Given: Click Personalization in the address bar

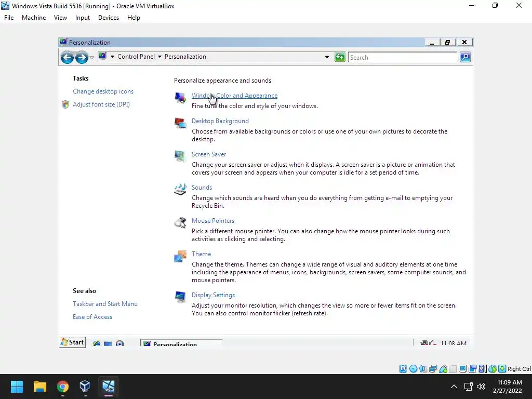Looking at the screenshot, I should tap(185, 57).
